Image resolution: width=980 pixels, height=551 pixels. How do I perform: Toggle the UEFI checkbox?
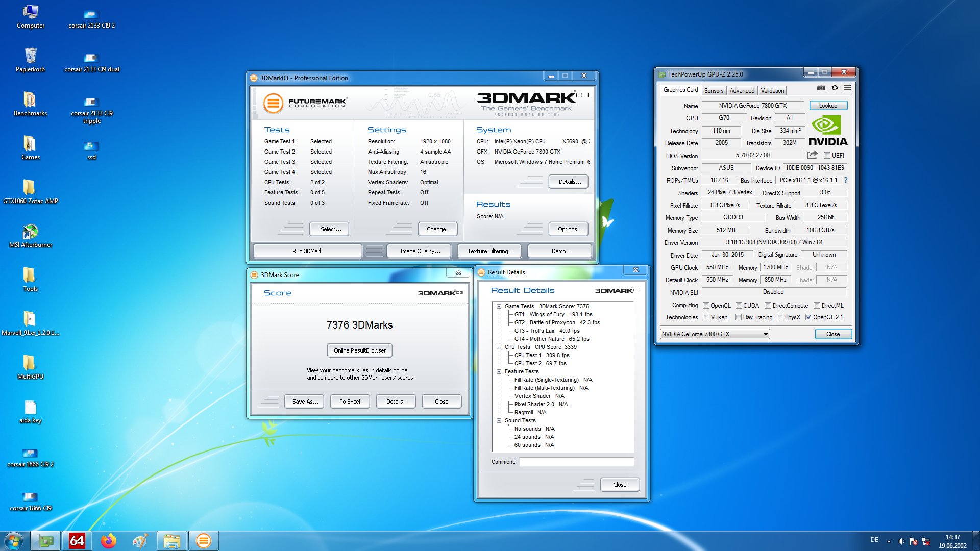(x=827, y=156)
